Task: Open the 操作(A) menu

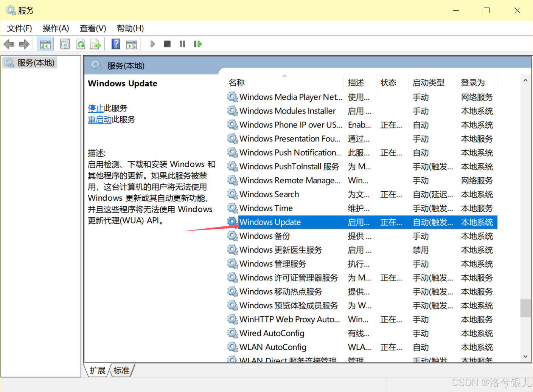Action: 56,28
